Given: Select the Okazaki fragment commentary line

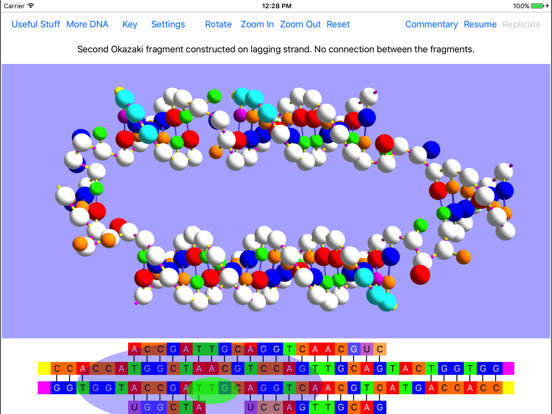Looking at the screenshot, I should tap(276, 49).
